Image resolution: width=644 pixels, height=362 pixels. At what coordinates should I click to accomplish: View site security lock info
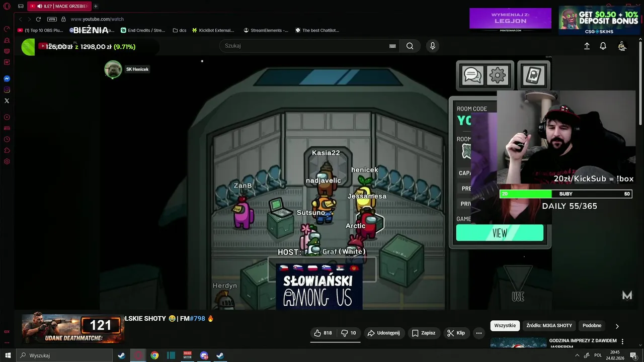(x=63, y=19)
